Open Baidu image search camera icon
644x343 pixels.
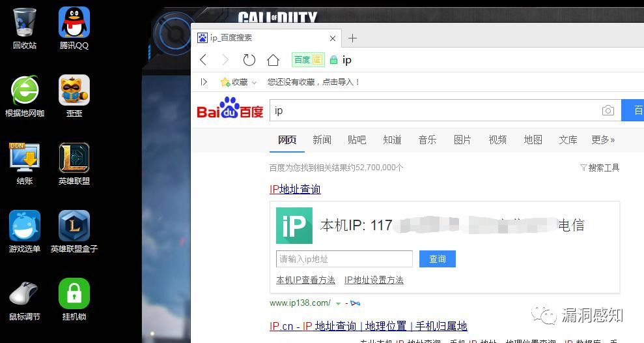click(608, 110)
